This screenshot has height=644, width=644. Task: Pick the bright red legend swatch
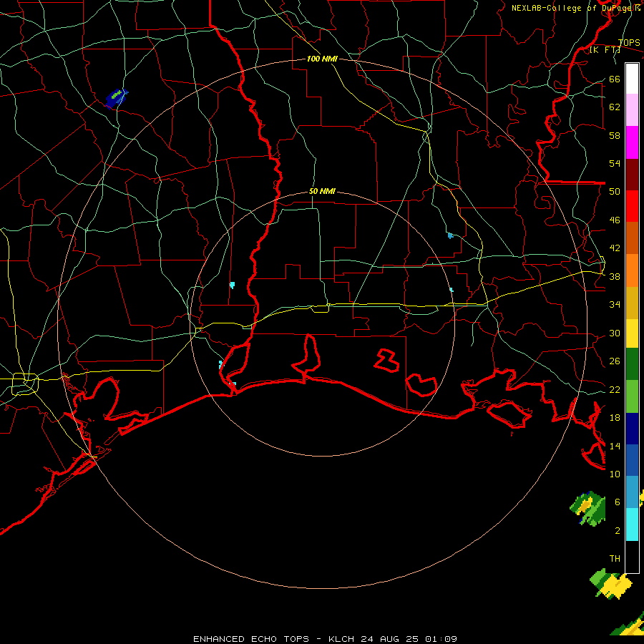pyautogui.click(x=632, y=206)
